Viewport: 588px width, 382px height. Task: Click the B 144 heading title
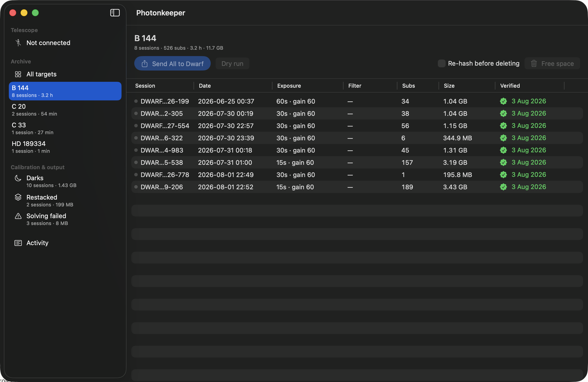pos(145,38)
